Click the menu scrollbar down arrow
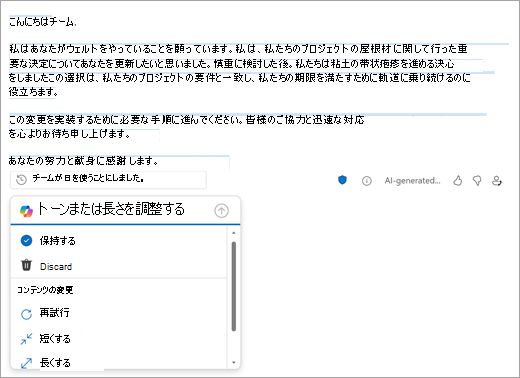The image size is (520, 378). tap(234, 362)
